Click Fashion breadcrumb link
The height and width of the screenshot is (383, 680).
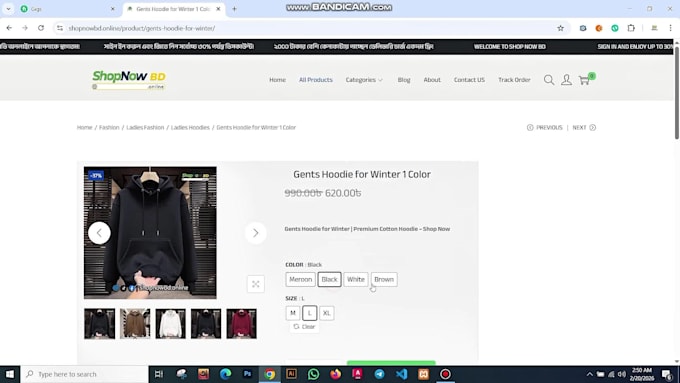(x=109, y=128)
